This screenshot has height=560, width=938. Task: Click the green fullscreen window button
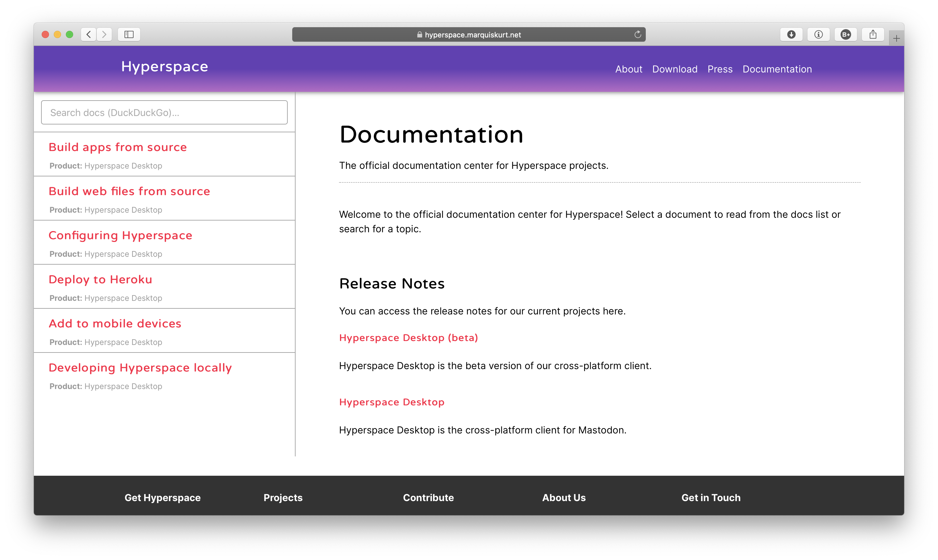tap(70, 34)
